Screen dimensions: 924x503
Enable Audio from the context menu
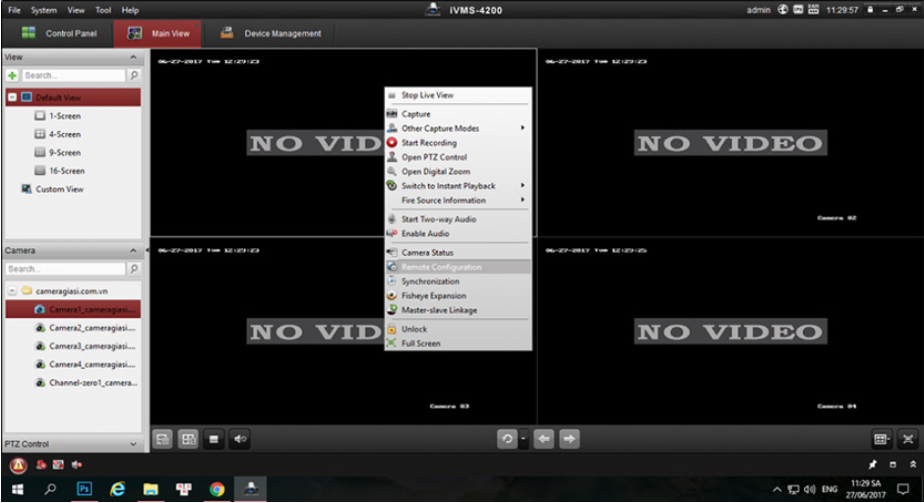(425, 234)
